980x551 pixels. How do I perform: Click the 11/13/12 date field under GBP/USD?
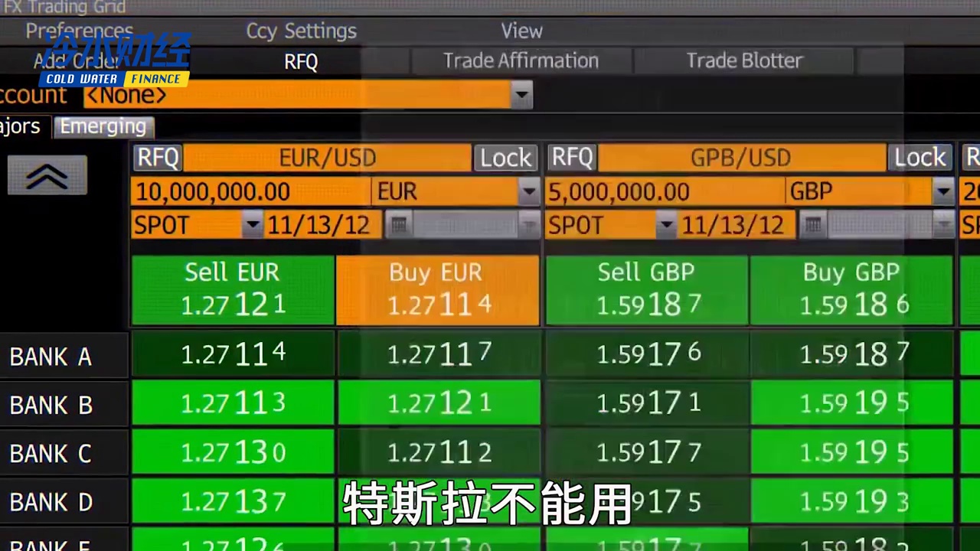[737, 225]
